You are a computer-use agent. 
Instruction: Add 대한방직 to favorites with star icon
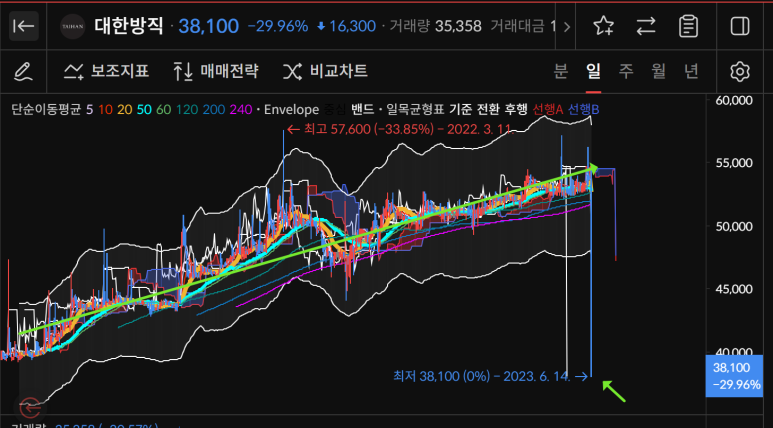tap(603, 26)
